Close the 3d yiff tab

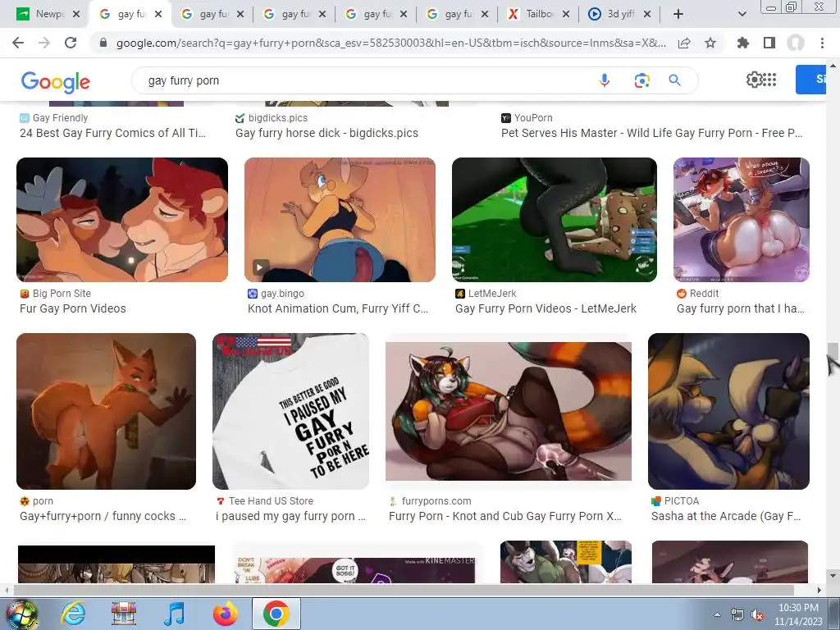647,15
